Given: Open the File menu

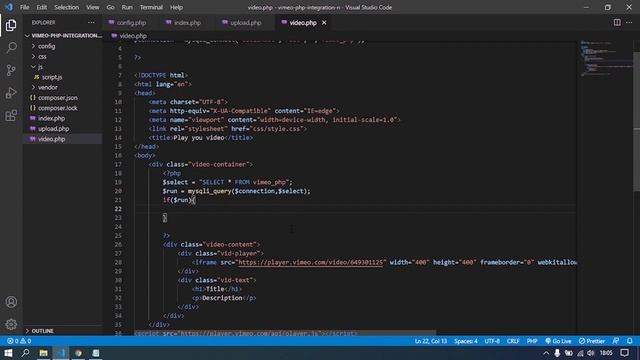Looking at the screenshot, I should pyautogui.click(x=24, y=7).
